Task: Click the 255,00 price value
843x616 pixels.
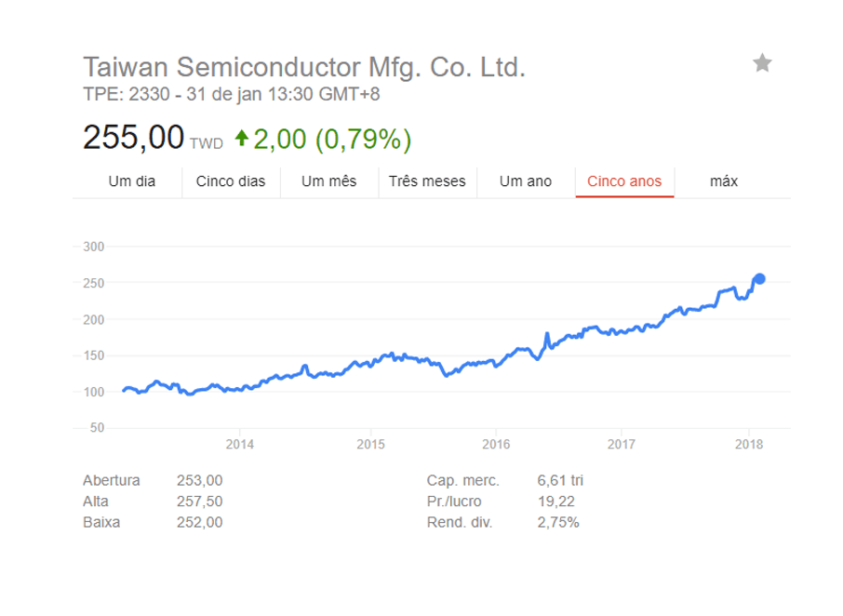Action: (x=133, y=137)
